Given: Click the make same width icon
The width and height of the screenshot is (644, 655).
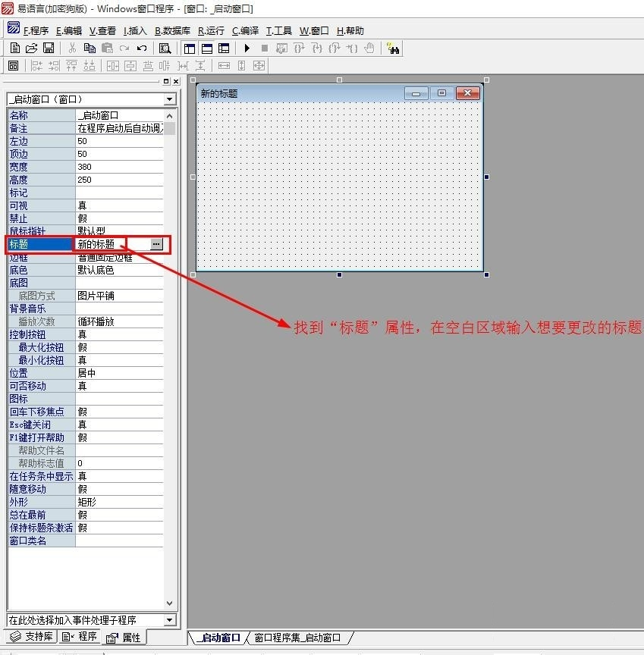Looking at the screenshot, I should click(224, 66).
